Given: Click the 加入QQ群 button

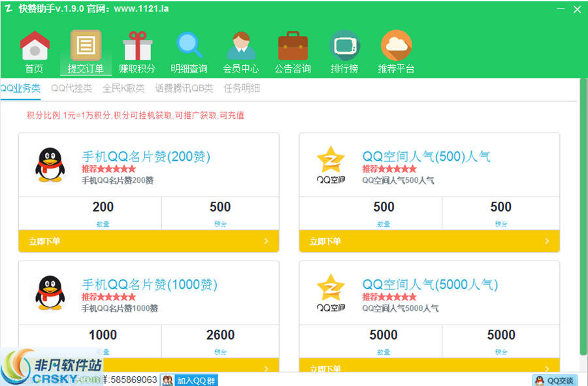Looking at the screenshot, I should coord(189,380).
